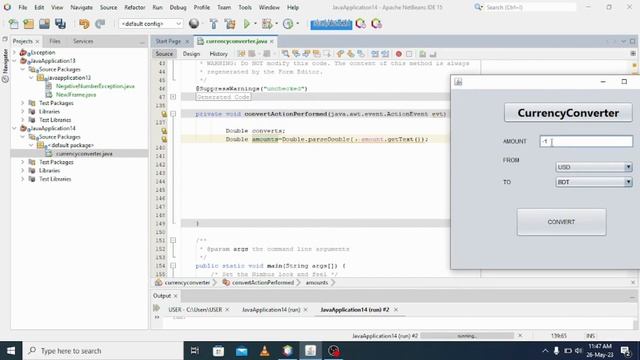640x360 pixels.
Task: Click lightbulb hint beside convertActionPerformed line
Action: (164, 114)
